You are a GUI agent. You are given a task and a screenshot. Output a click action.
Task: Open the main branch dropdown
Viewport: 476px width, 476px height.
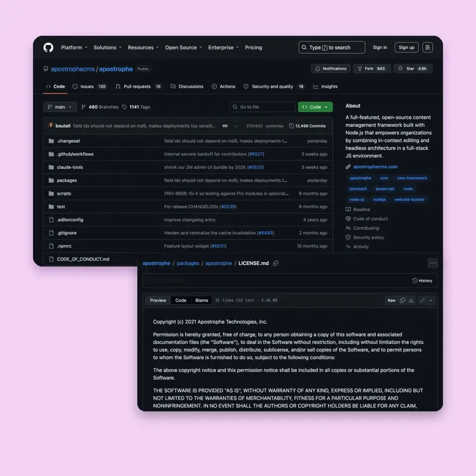pos(59,107)
